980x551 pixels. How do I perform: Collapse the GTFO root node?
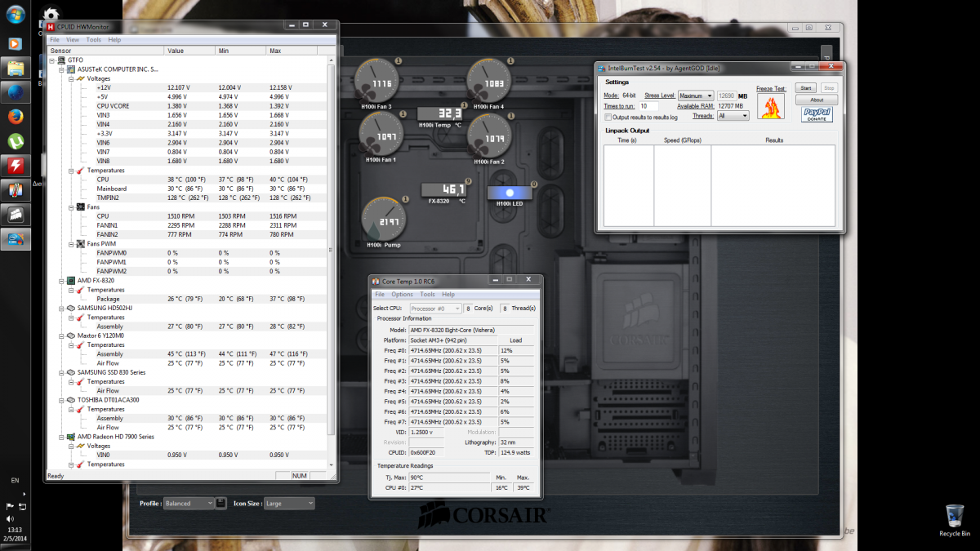52,60
